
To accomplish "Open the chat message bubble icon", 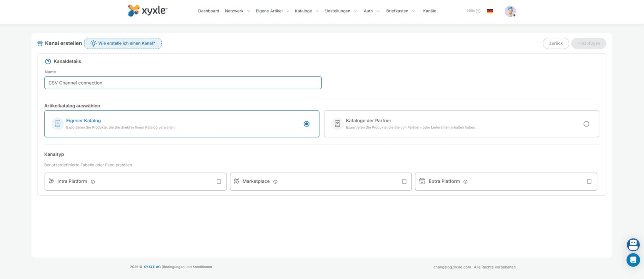I will click(633, 260).
